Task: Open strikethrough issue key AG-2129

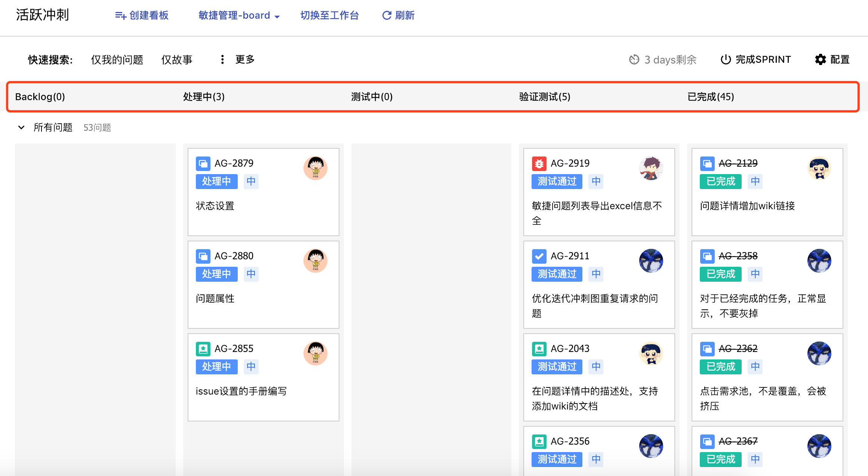Action: (738, 163)
